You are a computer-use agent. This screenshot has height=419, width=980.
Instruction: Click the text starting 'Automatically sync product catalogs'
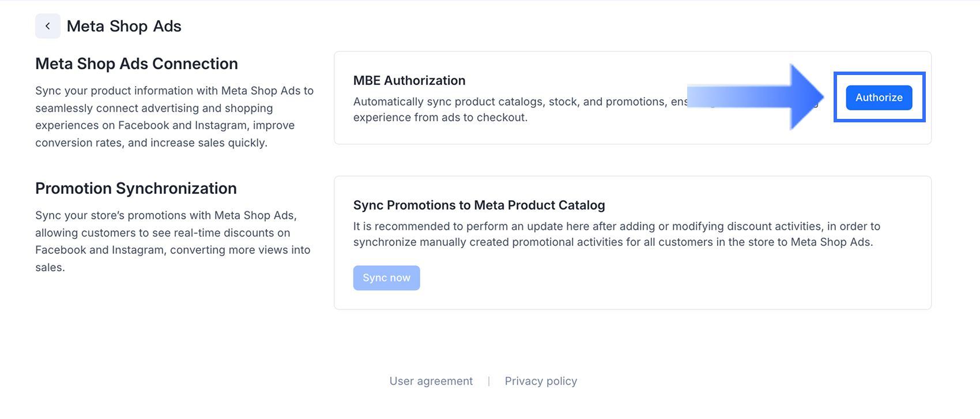(586, 110)
